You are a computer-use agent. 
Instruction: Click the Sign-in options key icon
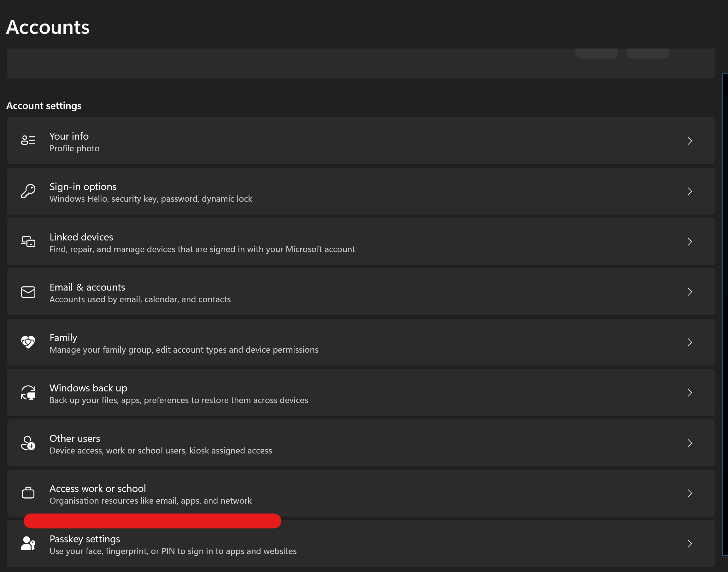pyautogui.click(x=28, y=191)
